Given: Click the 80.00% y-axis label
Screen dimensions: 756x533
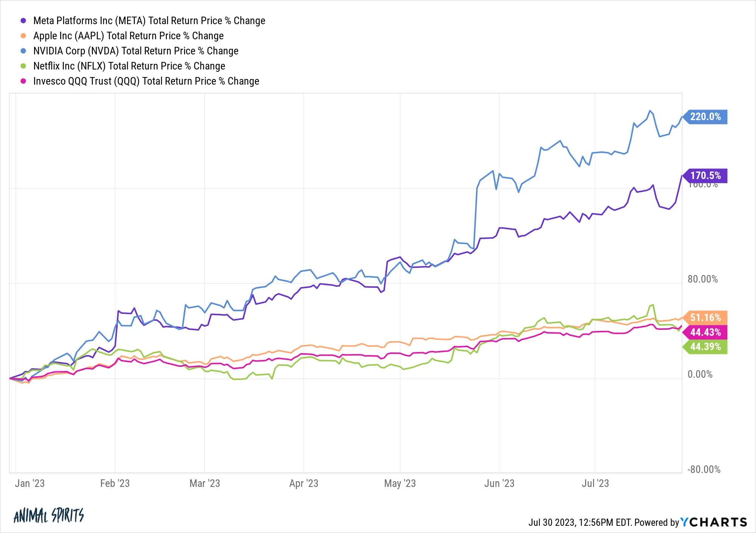Looking at the screenshot, I should [x=703, y=279].
